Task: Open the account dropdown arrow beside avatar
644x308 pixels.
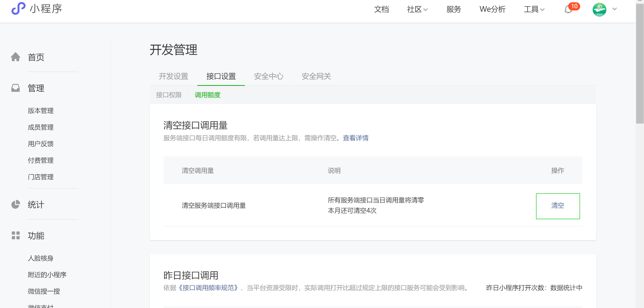Action: pyautogui.click(x=615, y=9)
